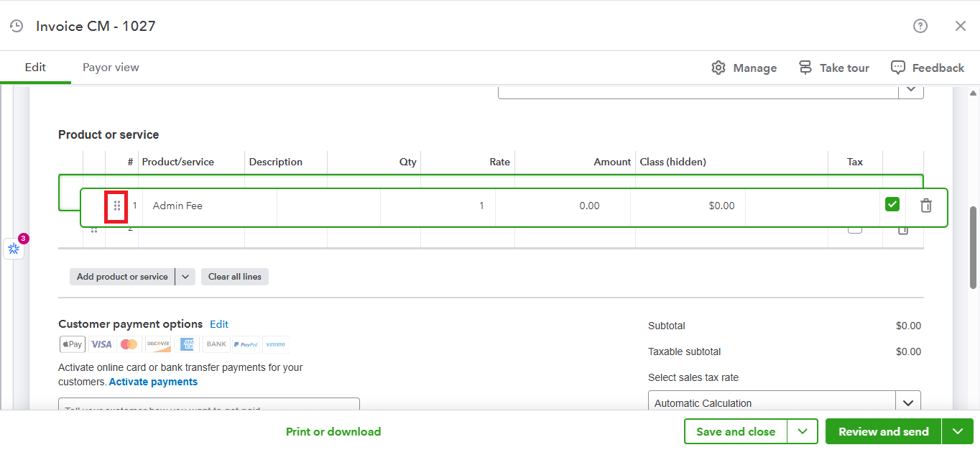Click the Activate payments link

tap(153, 382)
